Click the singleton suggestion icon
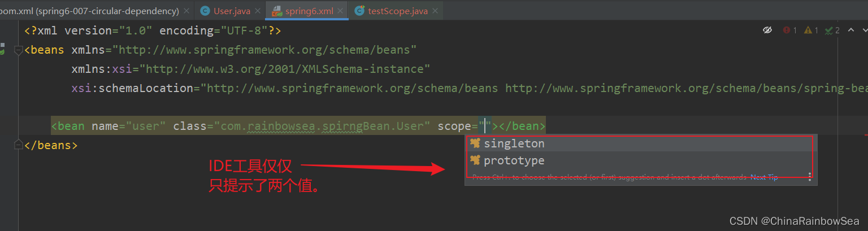The height and width of the screenshot is (231, 868). click(x=475, y=143)
